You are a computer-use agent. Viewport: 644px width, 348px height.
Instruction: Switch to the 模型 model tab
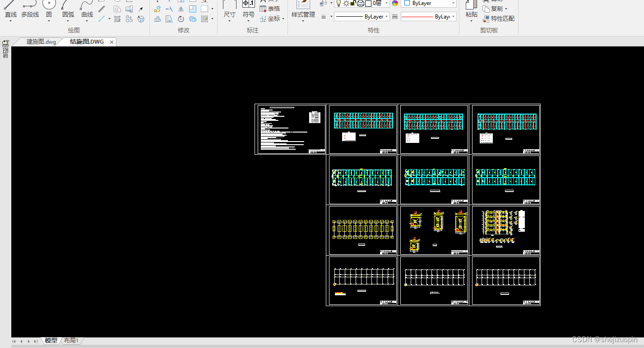point(51,341)
